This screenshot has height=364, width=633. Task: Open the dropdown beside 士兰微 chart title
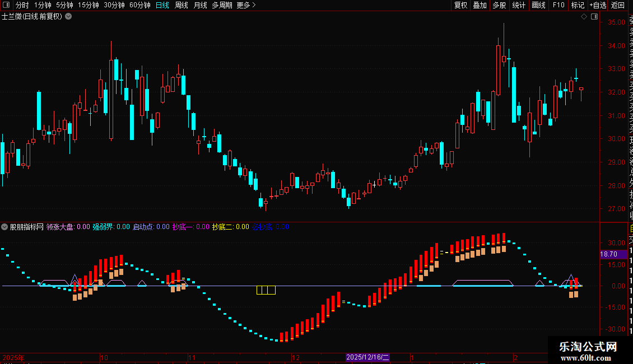pos(69,16)
